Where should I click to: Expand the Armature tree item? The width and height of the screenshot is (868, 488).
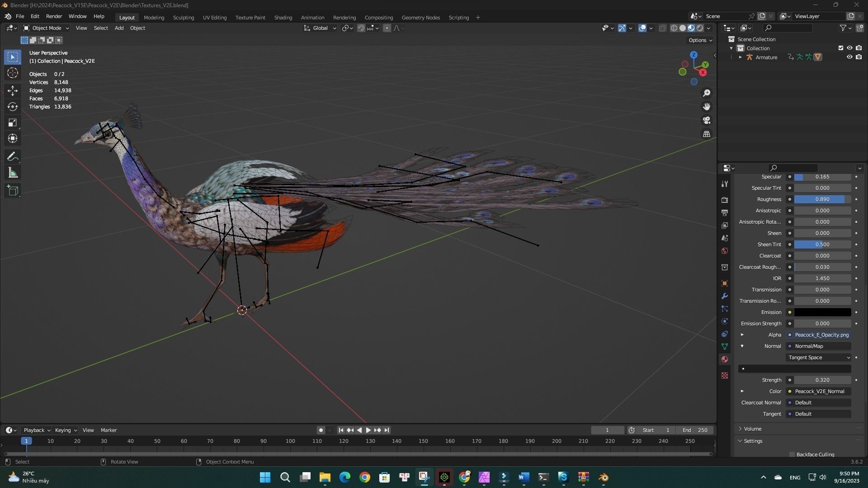(x=740, y=57)
